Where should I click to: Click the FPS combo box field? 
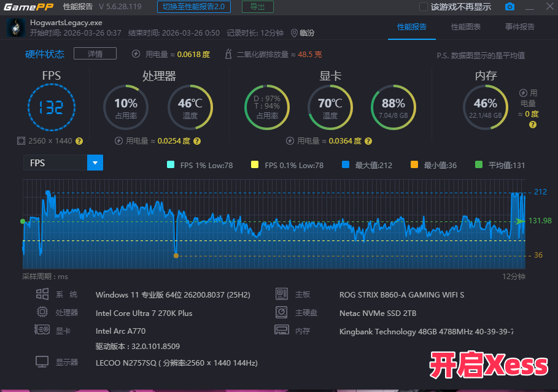[63, 163]
